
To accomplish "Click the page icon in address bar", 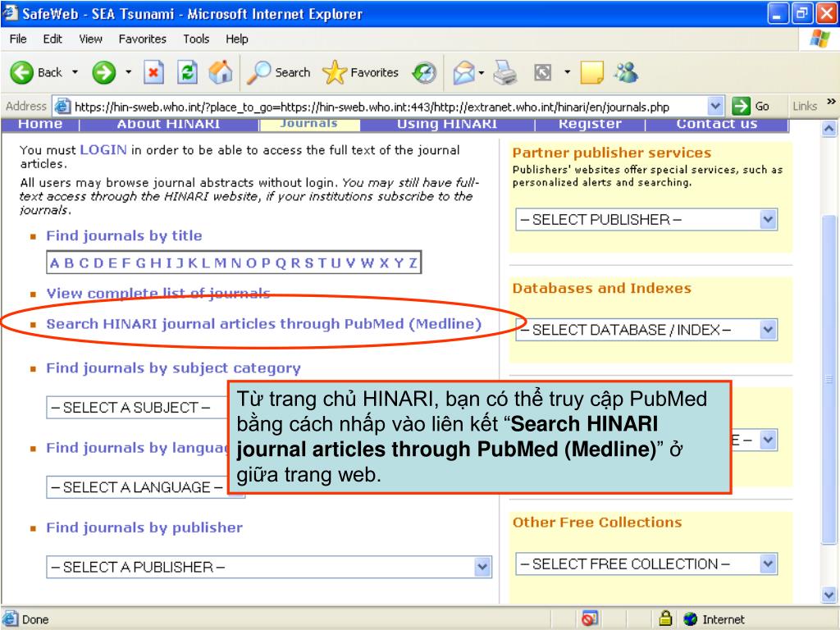I will click(62, 106).
